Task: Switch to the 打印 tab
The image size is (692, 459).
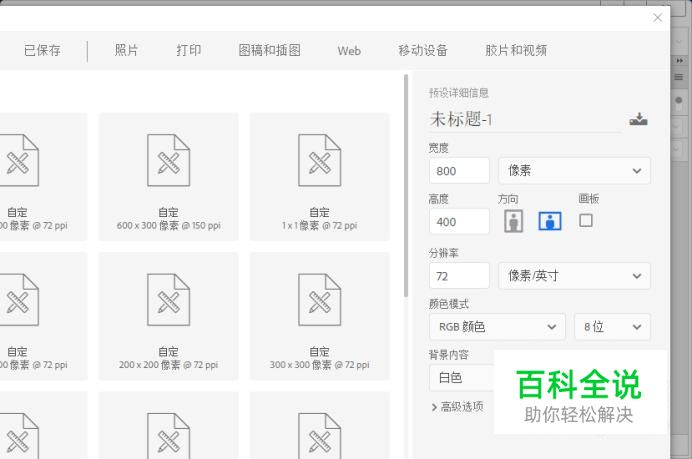Action: (x=189, y=50)
